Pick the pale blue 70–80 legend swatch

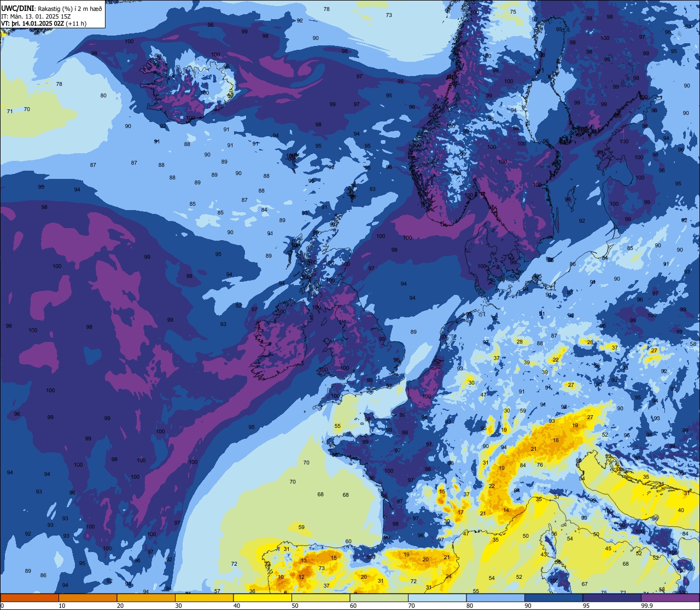pos(437,597)
